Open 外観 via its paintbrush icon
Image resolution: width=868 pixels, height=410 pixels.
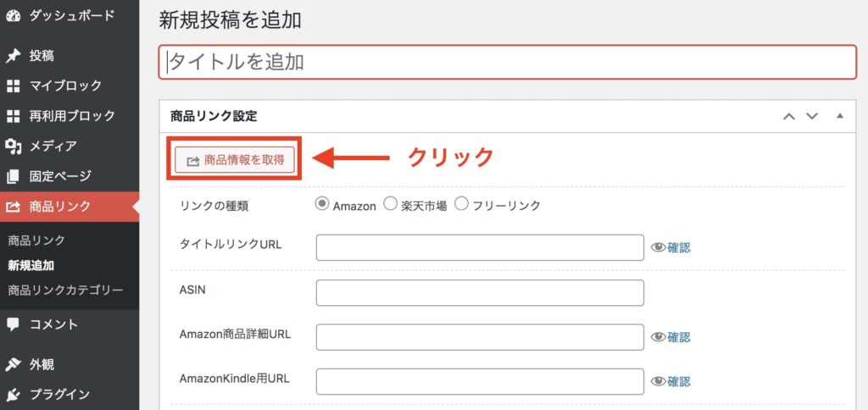13,364
